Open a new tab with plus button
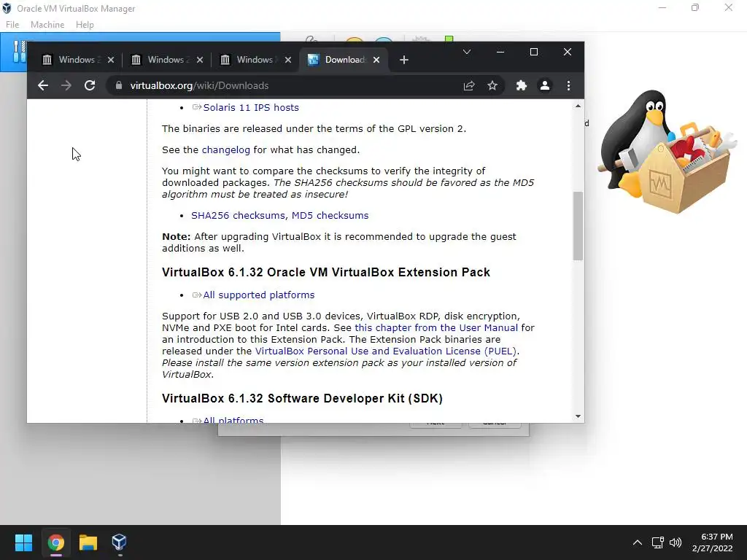 click(404, 60)
